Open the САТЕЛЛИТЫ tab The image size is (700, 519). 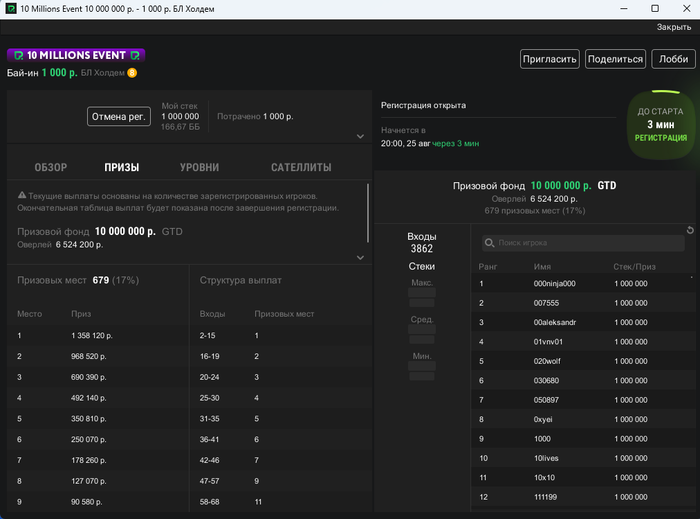coord(301,167)
